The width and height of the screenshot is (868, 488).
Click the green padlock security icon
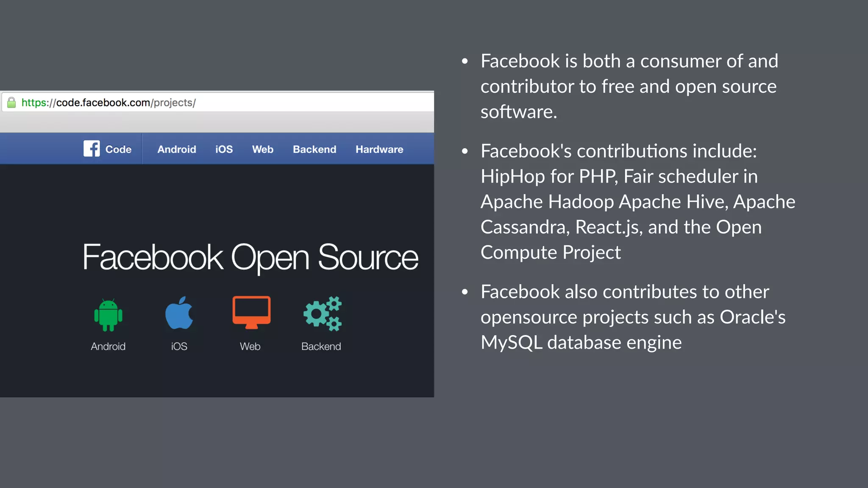coord(11,103)
